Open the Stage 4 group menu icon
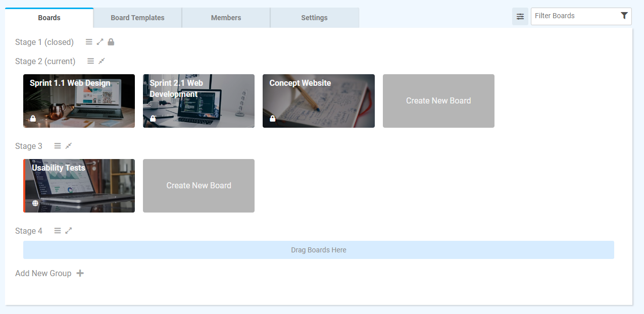 tap(58, 231)
